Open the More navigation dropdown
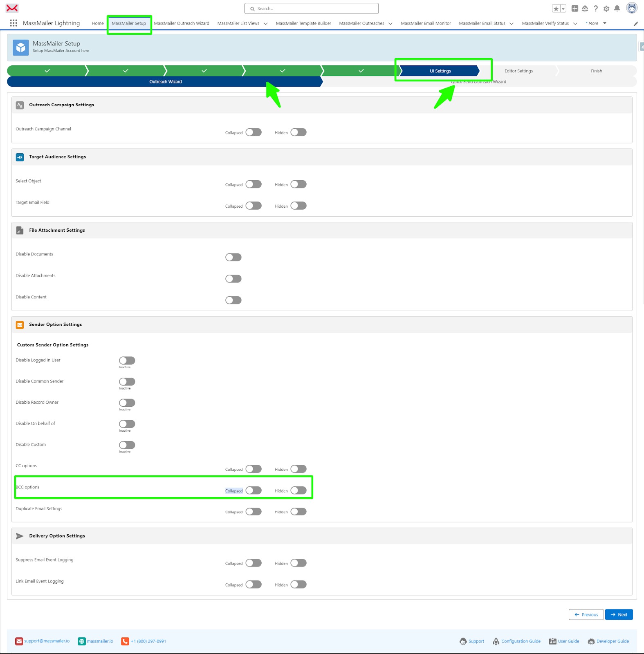This screenshot has width=644, height=654. click(596, 23)
